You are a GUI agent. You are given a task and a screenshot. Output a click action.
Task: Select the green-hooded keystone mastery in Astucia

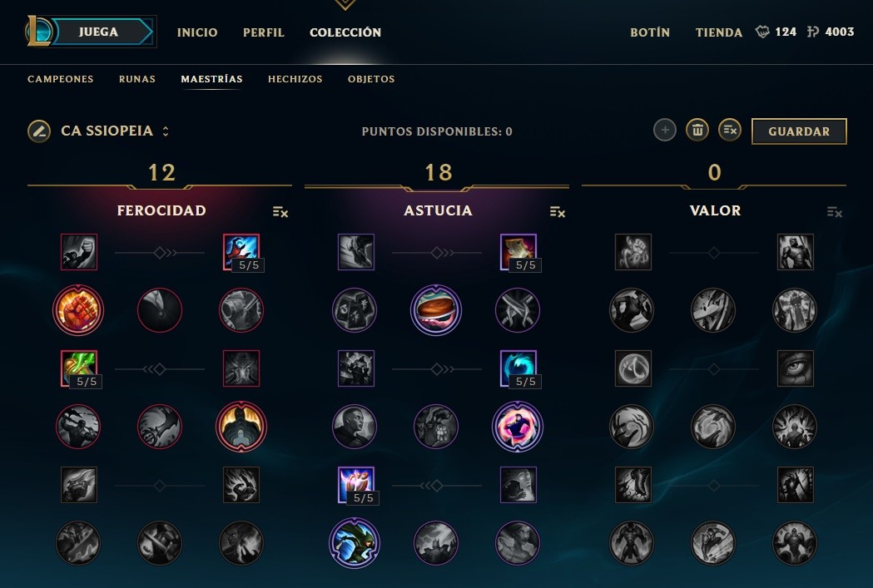(x=354, y=543)
